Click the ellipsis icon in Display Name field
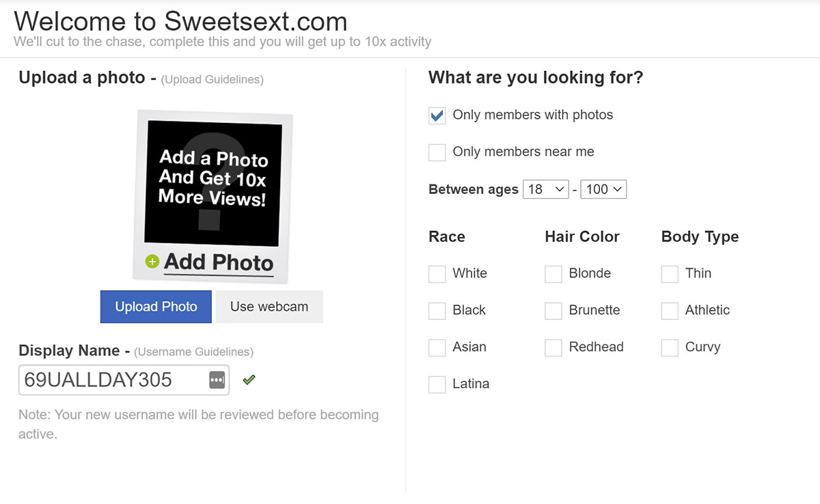Image resolution: width=820 pixels, height=504 pixels. coord(217,379)
